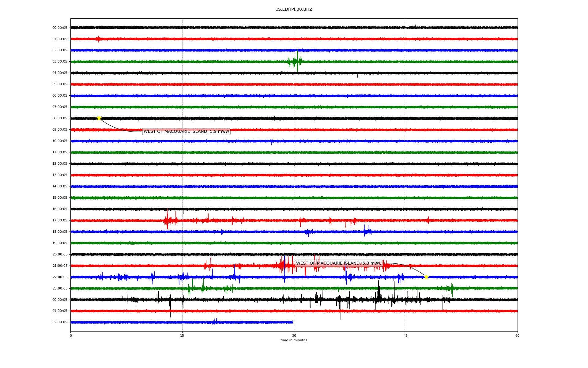The image size is (588, 368).
Task: Click the green seismic burst on 03:00:05 trace
Action: [296, 61]
